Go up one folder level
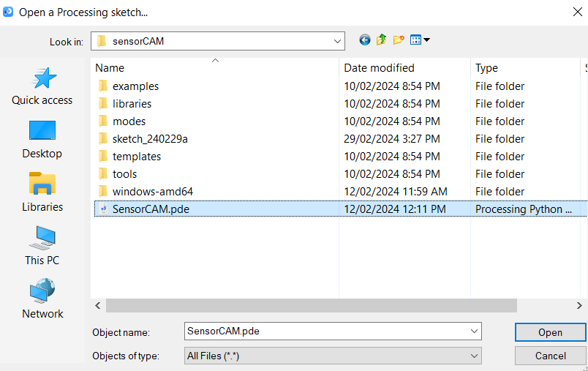This screenshot has width=588, height=371. point(381,40)
